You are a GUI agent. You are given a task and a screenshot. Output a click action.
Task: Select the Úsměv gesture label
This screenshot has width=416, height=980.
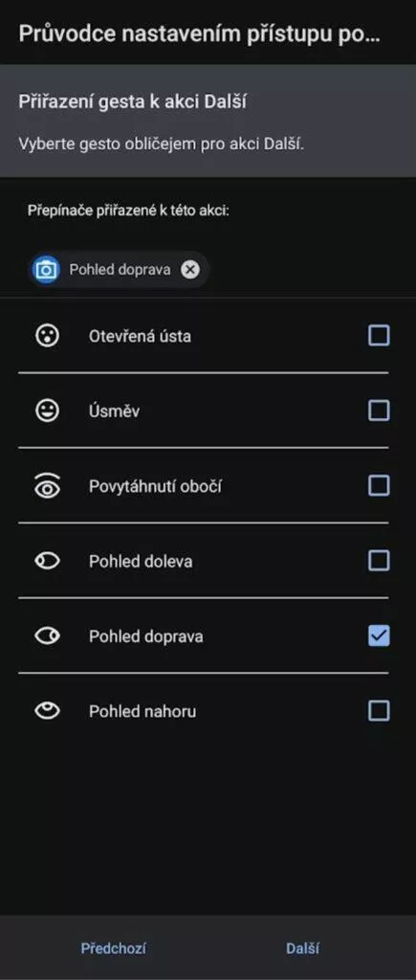(115, 412)
